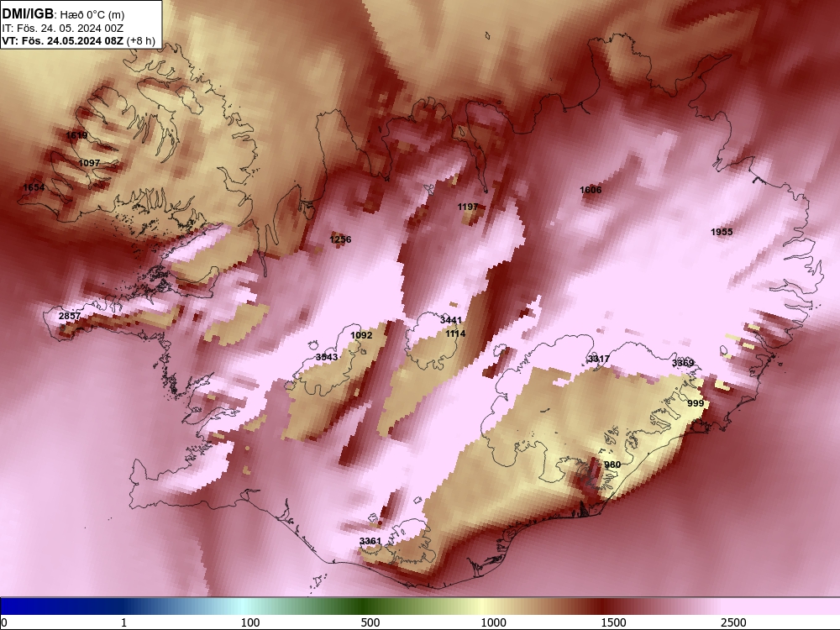Screen dimensions: 840x630
Task: Click the 0 tick on the colour scale
Action: 4,622
